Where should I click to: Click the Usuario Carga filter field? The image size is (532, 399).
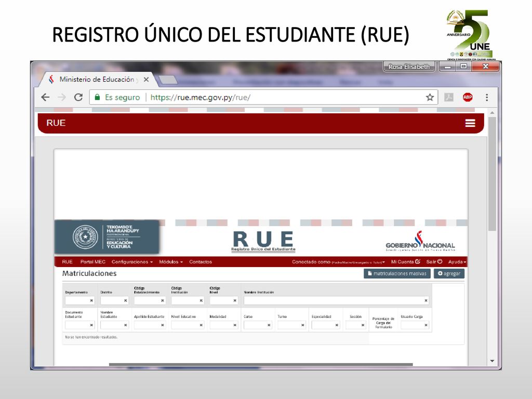click(x=415, y=325)
